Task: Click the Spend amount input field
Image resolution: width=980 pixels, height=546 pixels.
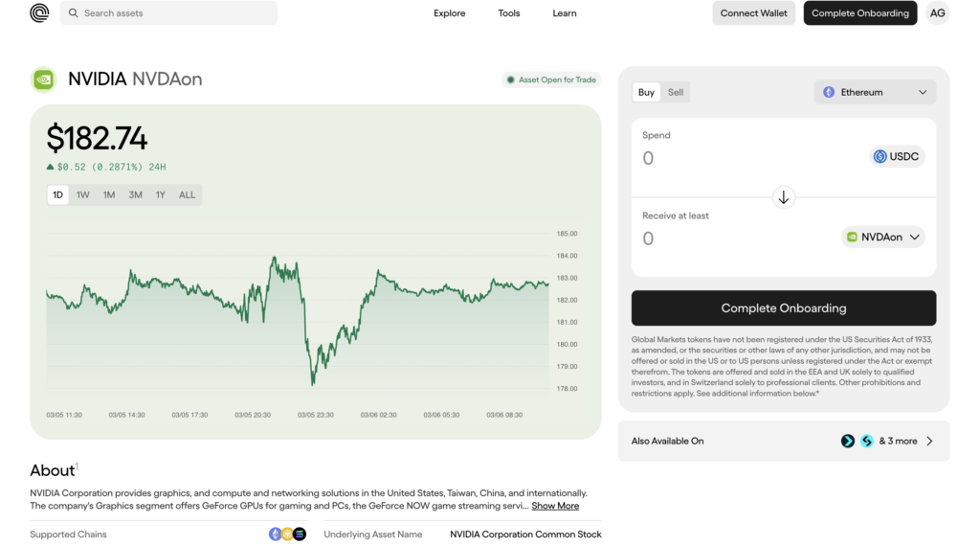Action: (746, 158)
